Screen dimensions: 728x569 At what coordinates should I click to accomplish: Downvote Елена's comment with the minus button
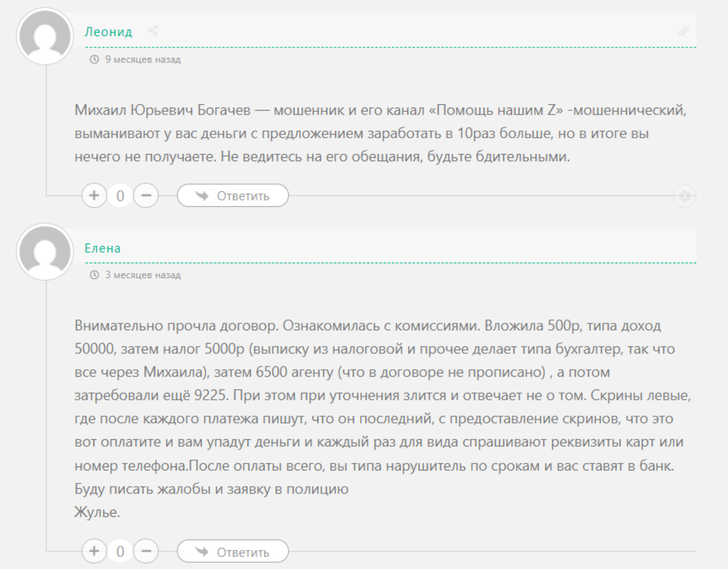point(146,551)
